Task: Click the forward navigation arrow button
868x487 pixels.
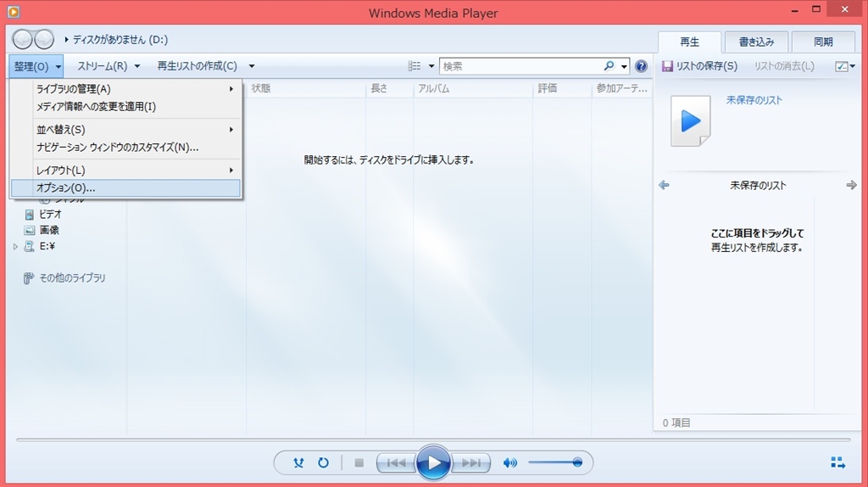Action: tap(44, 39)
